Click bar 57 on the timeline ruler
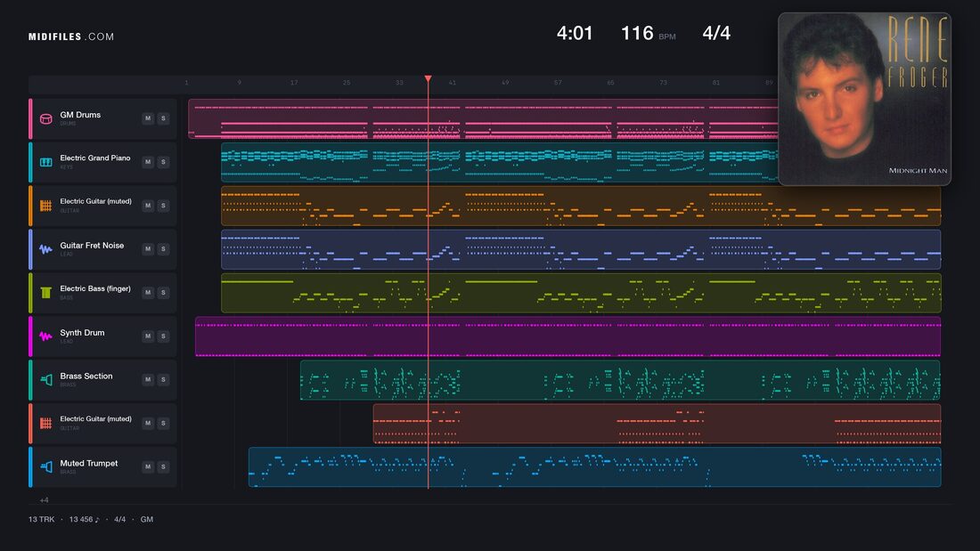This screenshot has width=980, height=551. [x=558, y=83]
